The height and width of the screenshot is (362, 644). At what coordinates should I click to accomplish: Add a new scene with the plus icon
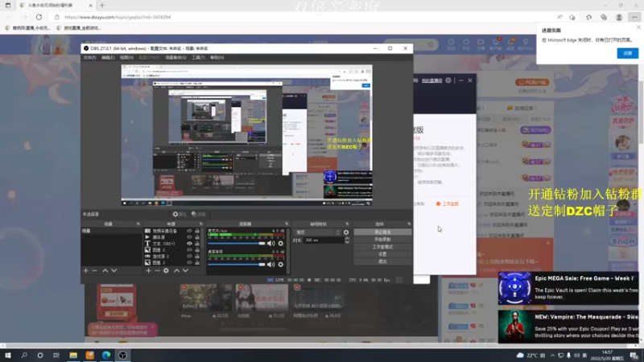point(86,271)
